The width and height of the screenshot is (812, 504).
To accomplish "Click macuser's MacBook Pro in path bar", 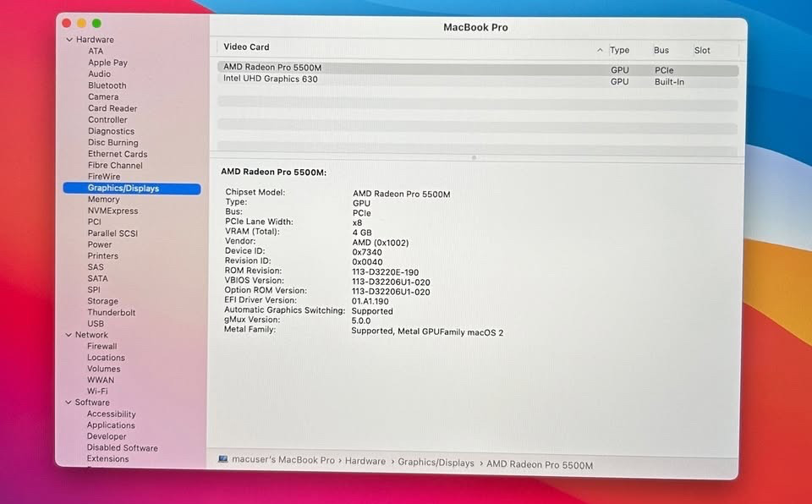I will (283, 460).
